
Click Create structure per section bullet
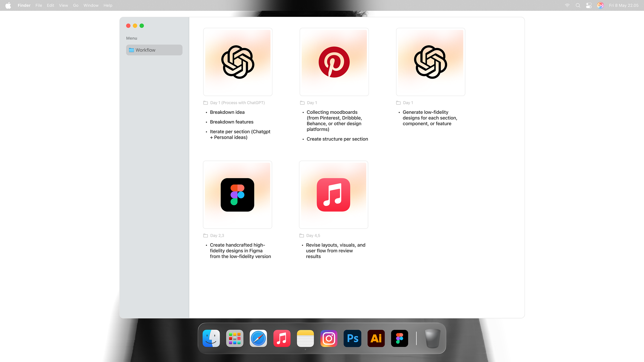pos(337,139)
